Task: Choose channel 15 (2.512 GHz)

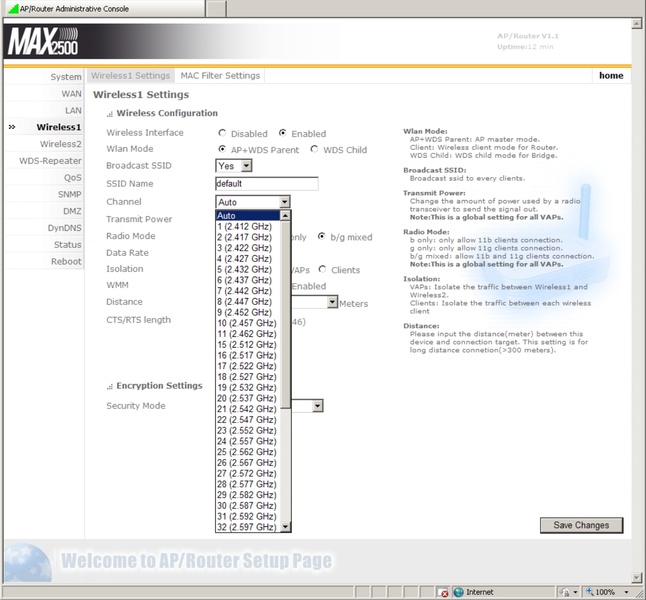Action: click(248, 344)
